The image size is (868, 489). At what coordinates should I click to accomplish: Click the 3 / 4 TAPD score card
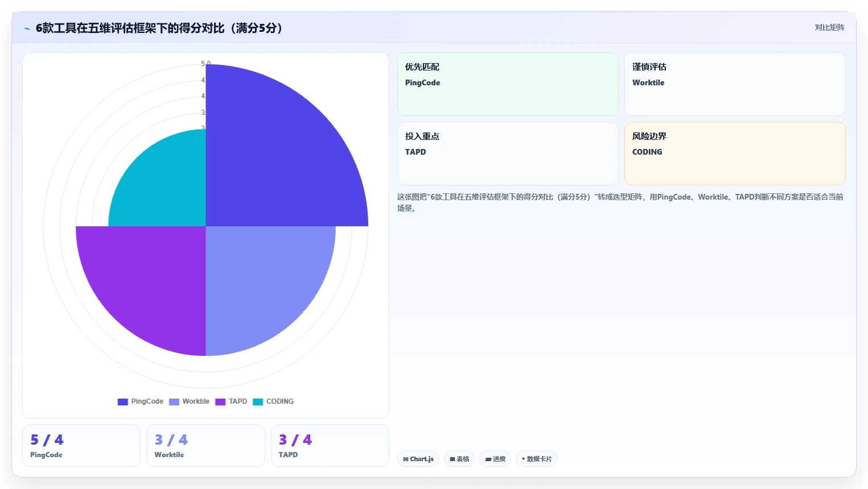(330, 445)
